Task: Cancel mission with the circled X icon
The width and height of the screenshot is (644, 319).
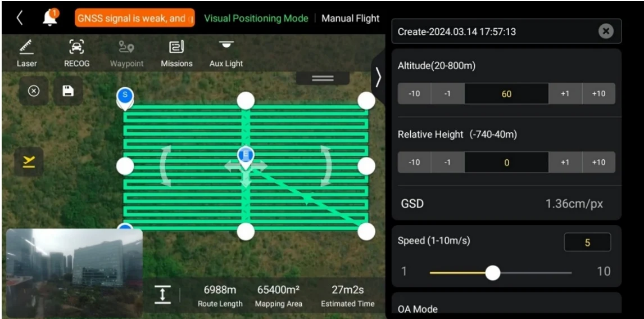Action: click(33, 91)
